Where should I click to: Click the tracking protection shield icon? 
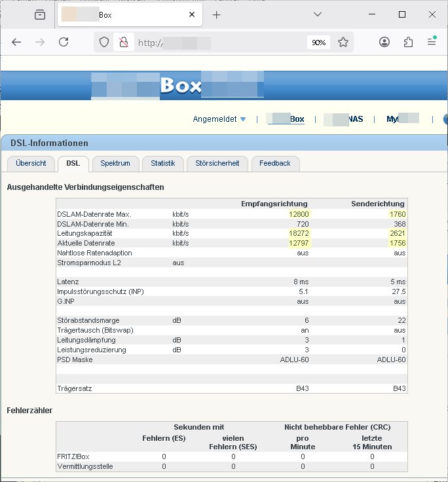(x=104, y=42)
